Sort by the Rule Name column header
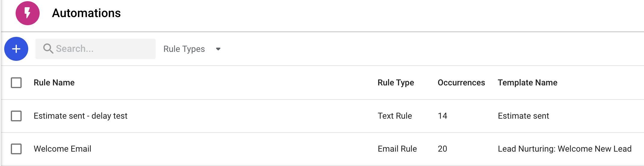644x166 pixels. coord(54,83)
